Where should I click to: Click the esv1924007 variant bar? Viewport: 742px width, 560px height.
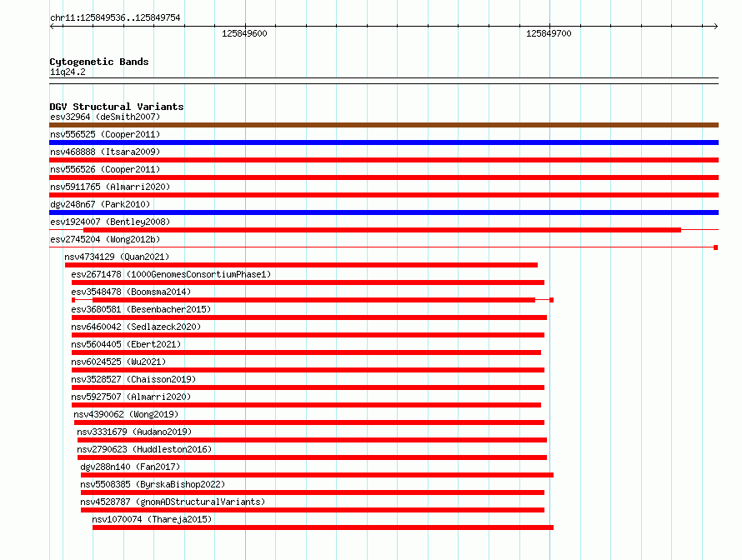point(383,230)
